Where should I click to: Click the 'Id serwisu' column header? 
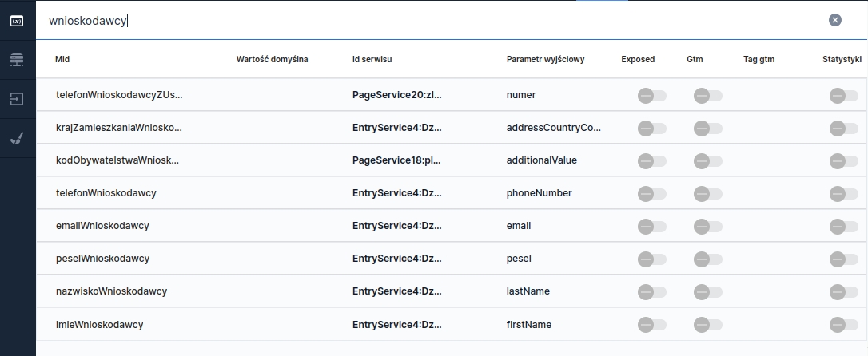[372, 59]
